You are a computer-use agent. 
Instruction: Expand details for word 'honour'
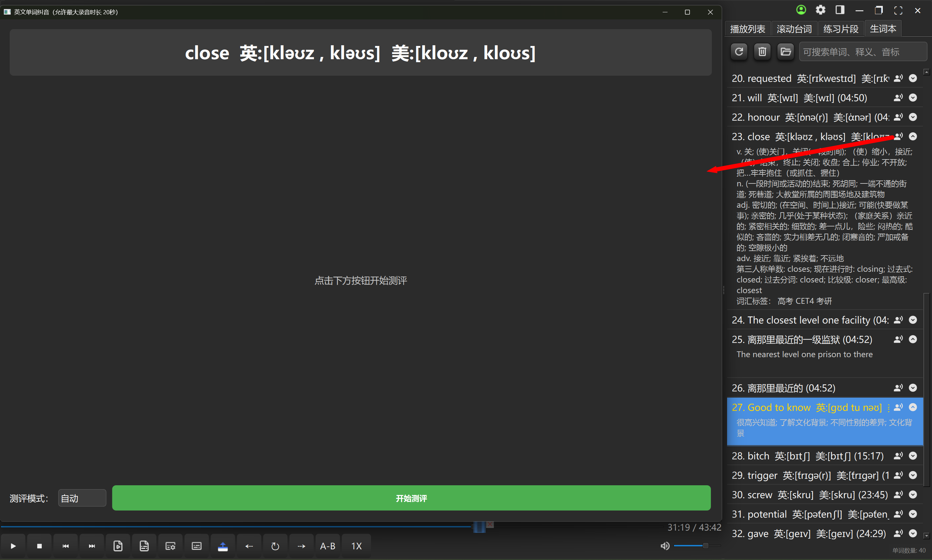[x=913, y=117]
